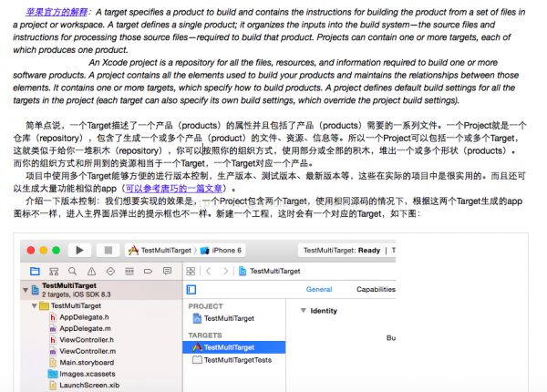547x392 pixels.
Task: Open the Test navigator diamond icon
Action: (x=110, y=271)
